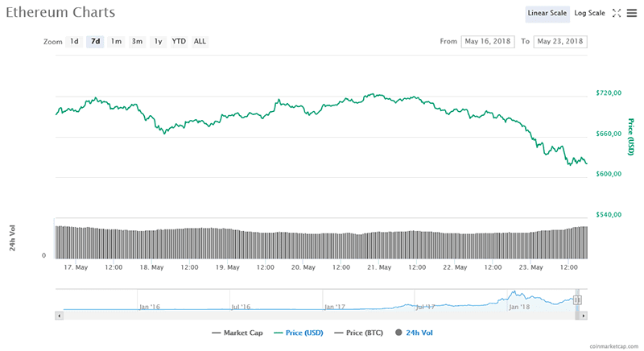This screenshot has width=644, height=351.
Task: Switch to Linear Scale
Action: click(547, 13)
